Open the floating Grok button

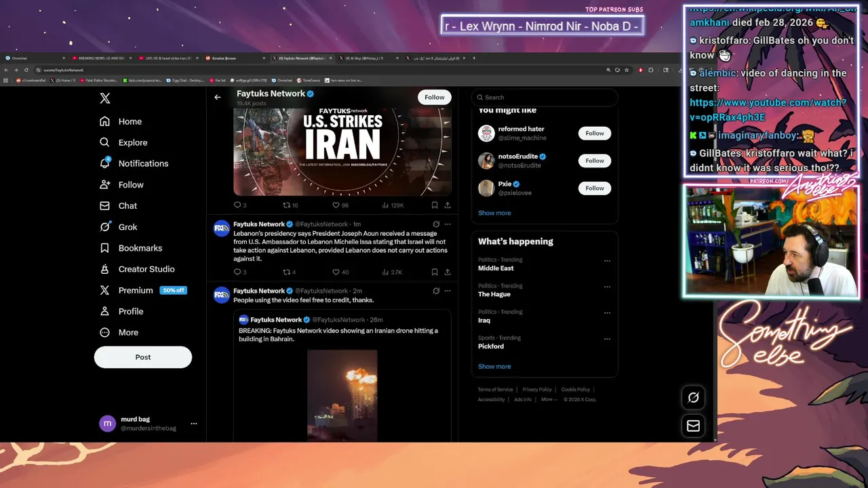[693, 398]
